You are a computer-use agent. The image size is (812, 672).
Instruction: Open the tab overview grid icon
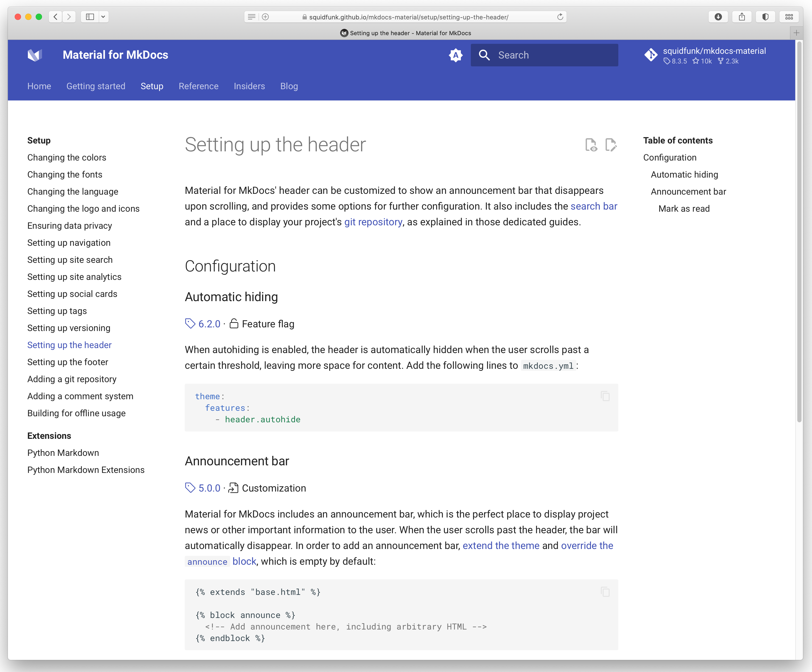tap(789, 17)
